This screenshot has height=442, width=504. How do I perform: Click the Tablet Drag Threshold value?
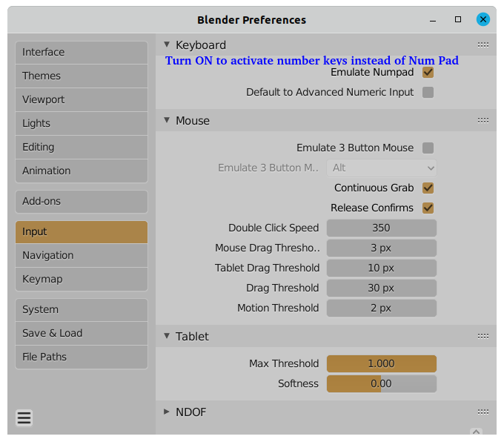point(382,268)
